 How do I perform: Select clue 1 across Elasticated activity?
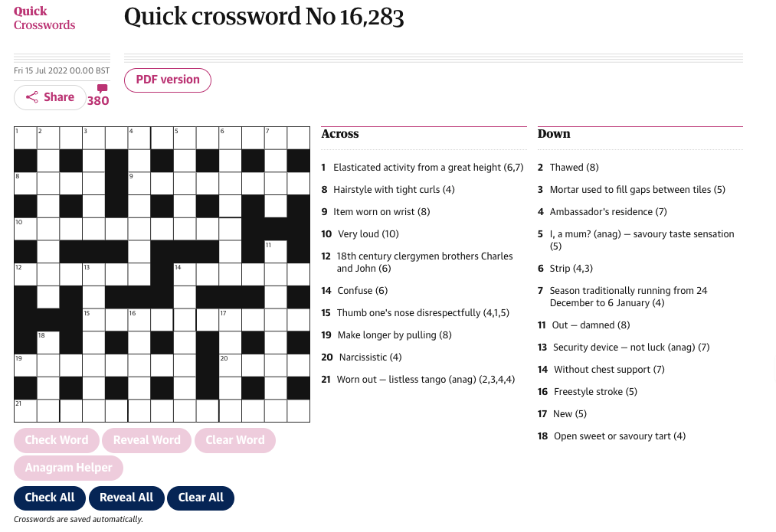423,168
